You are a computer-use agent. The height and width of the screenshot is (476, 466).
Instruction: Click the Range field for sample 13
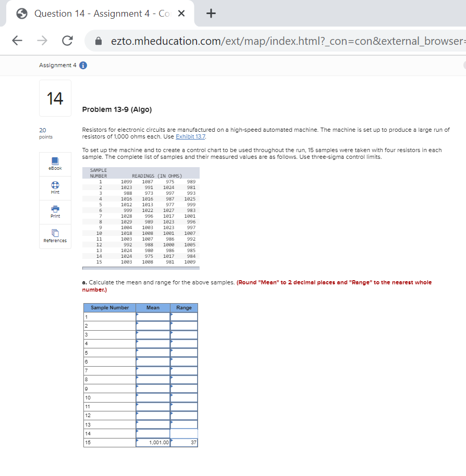[x=184, y=424]
